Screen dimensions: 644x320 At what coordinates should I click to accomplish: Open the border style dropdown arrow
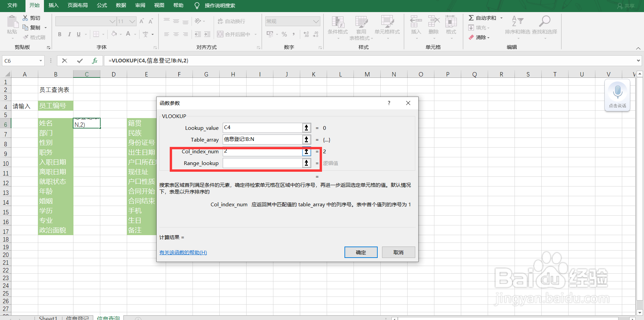(103, 34)
